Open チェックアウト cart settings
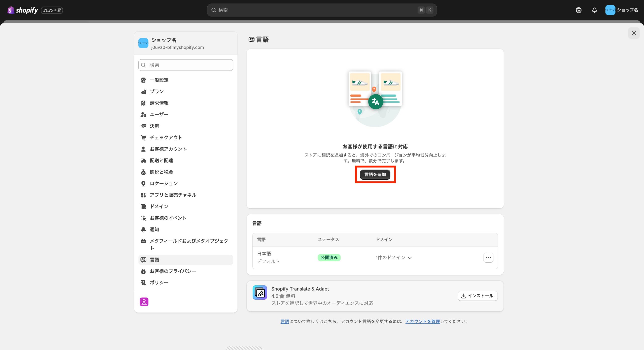The image size is (644, 350). click(x=166, y=137)
